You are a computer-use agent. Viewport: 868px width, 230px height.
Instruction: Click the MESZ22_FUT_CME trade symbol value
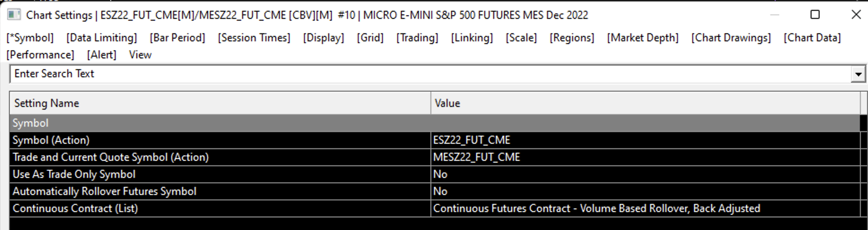477,157
